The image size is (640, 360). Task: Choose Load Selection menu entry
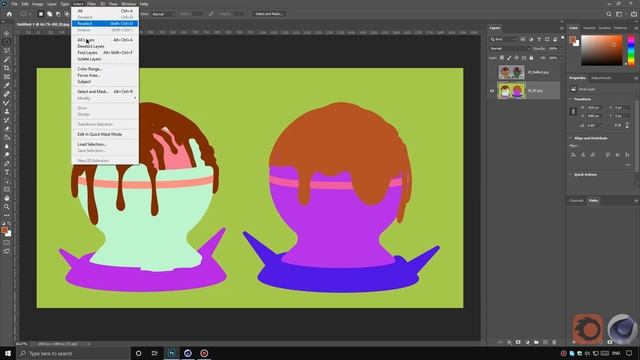point(105,144)
